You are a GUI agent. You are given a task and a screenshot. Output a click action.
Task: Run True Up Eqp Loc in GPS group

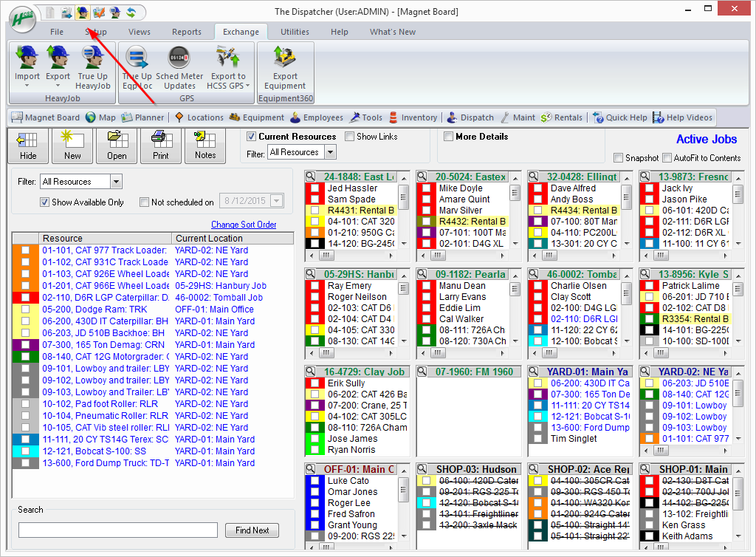click(137, 66)
